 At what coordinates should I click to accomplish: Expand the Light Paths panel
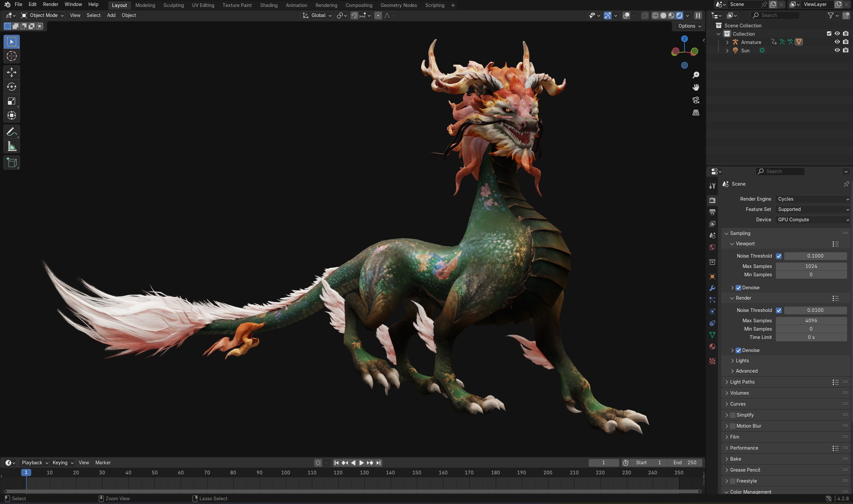[x=742, y=382]
